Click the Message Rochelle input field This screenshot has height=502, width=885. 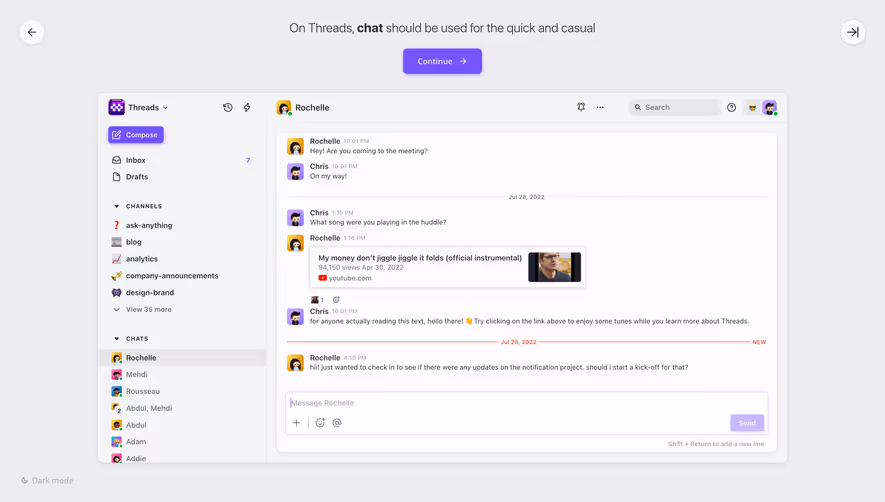[527, 403]
